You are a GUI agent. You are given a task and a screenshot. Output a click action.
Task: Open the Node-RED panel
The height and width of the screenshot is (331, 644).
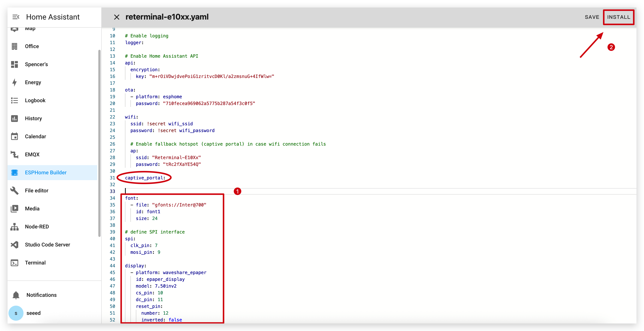coord(52,227)
